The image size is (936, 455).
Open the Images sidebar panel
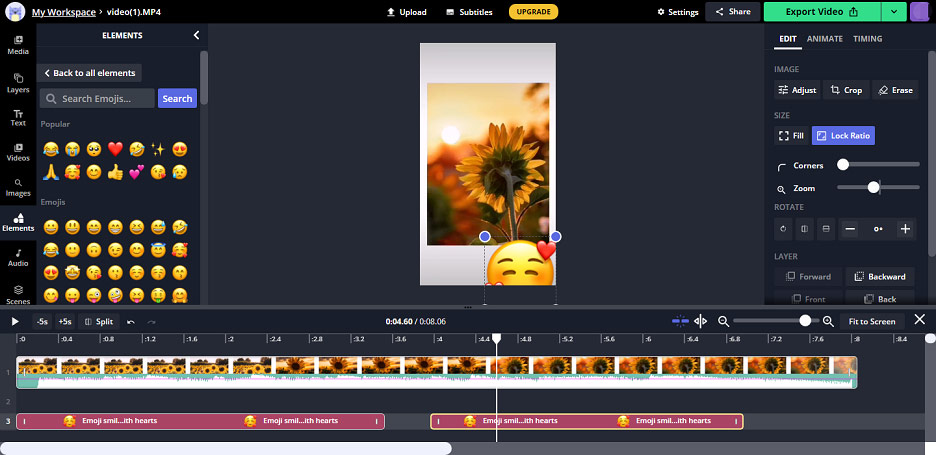18,187
